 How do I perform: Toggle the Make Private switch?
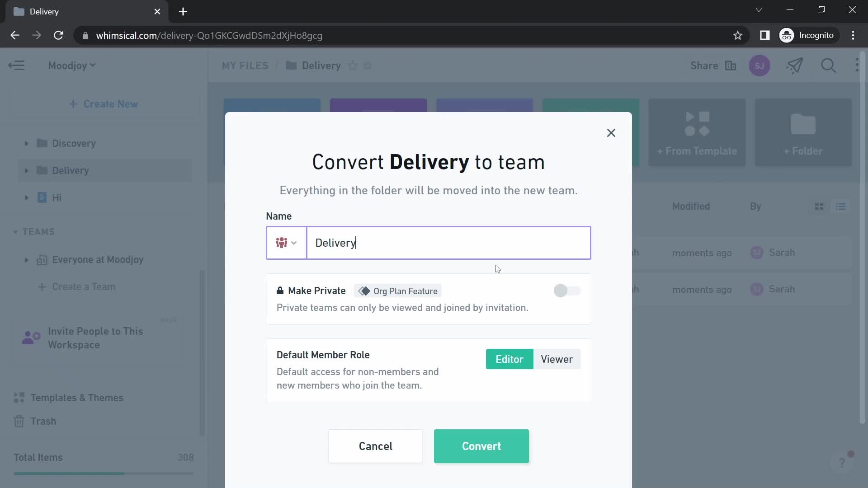pyautogui.click(x=567, y=291)
